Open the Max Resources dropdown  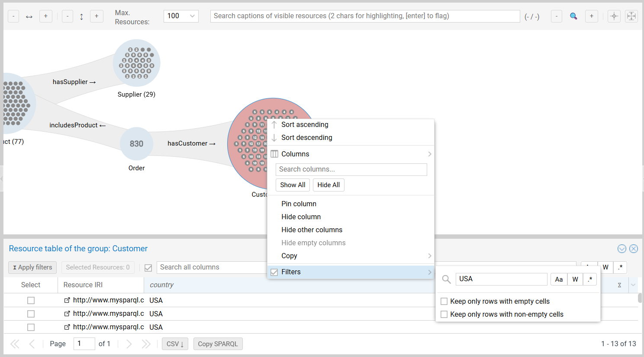click(x=181, y=16)
